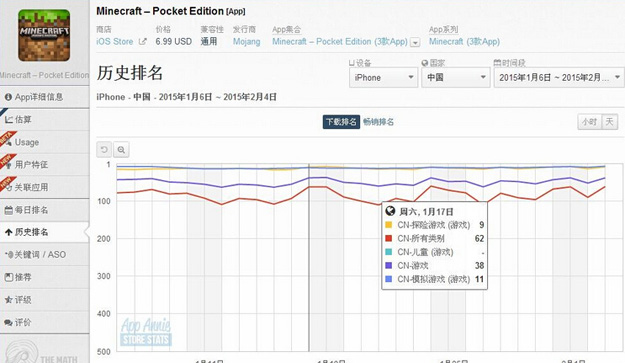Image resolution: width=625 pixels, height=363 pixels.
Task: Click the 6.99 USD price text
Action: pyautogui.click(x=173, y=41)
